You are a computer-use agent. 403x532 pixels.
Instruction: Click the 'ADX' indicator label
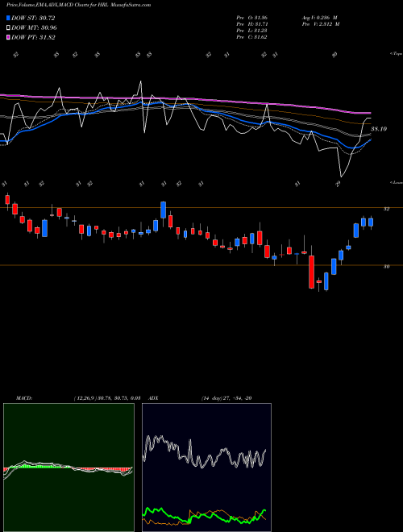[x=153, y=398]
